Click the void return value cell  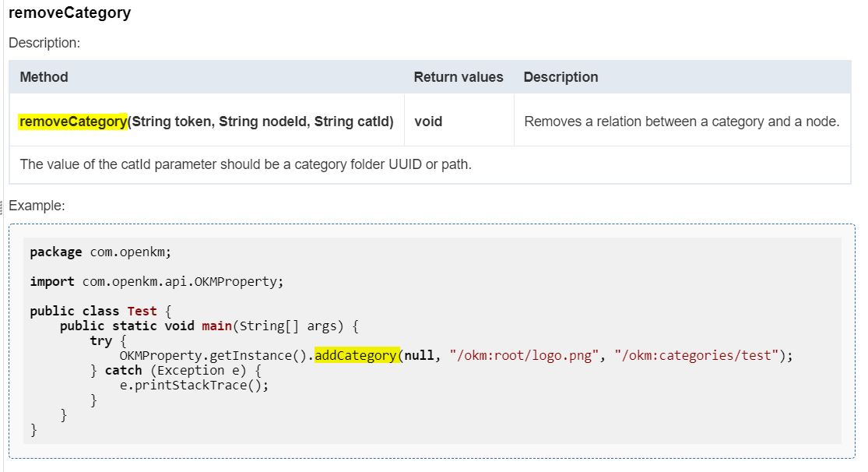pyautogui.click(x=428, y=122)
